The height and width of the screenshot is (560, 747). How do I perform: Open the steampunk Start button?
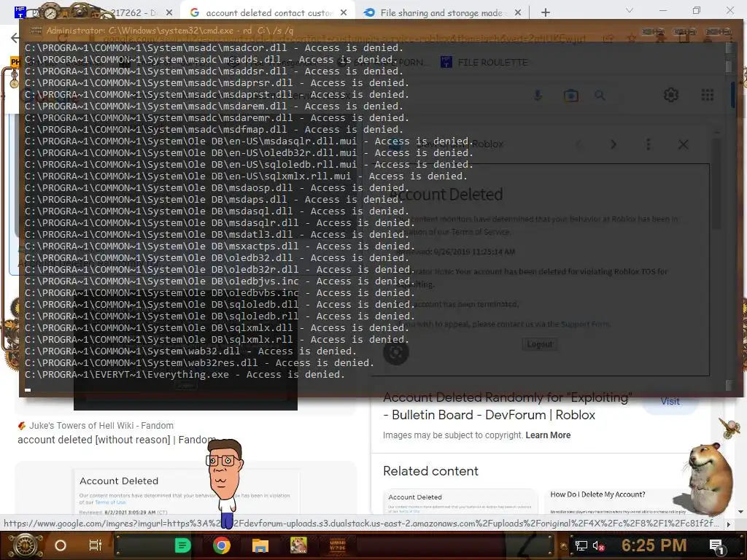pyautogui.click(x=24, y=545)
